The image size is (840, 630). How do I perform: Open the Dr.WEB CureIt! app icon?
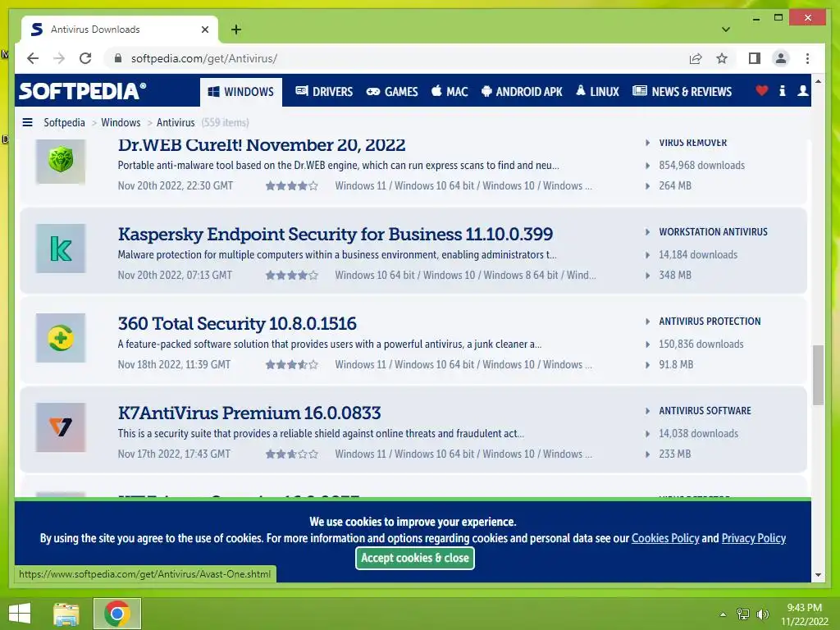(61, 160)
